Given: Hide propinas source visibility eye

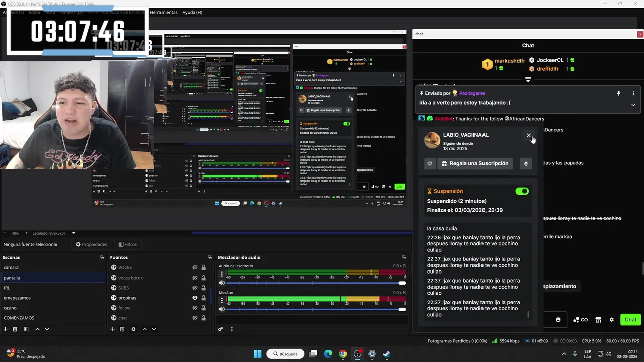Looking at the screenshot, I should pos(195,298).
